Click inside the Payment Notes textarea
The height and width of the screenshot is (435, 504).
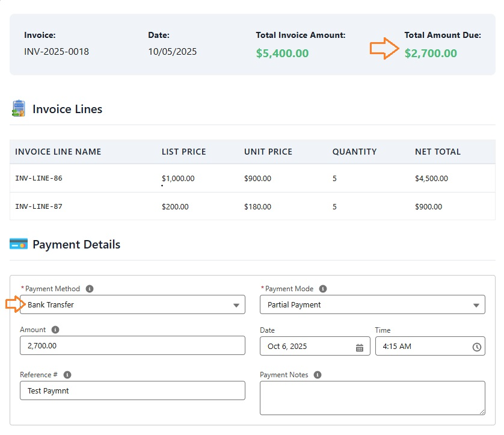pos(372,398)
